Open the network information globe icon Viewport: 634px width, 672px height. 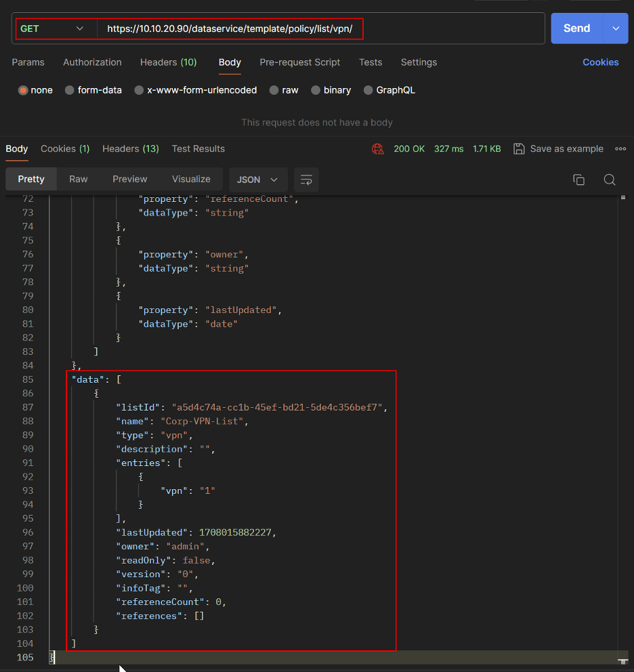[377, 148]
